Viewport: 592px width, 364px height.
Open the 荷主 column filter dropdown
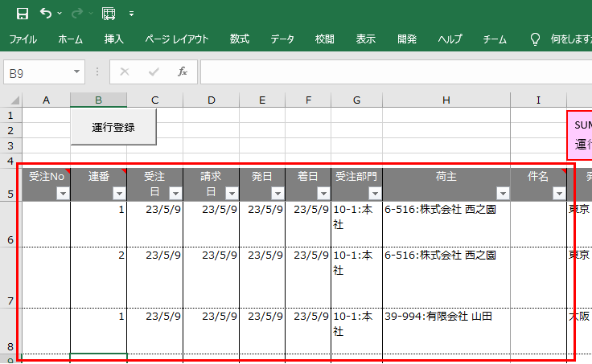tap(503, 193)
